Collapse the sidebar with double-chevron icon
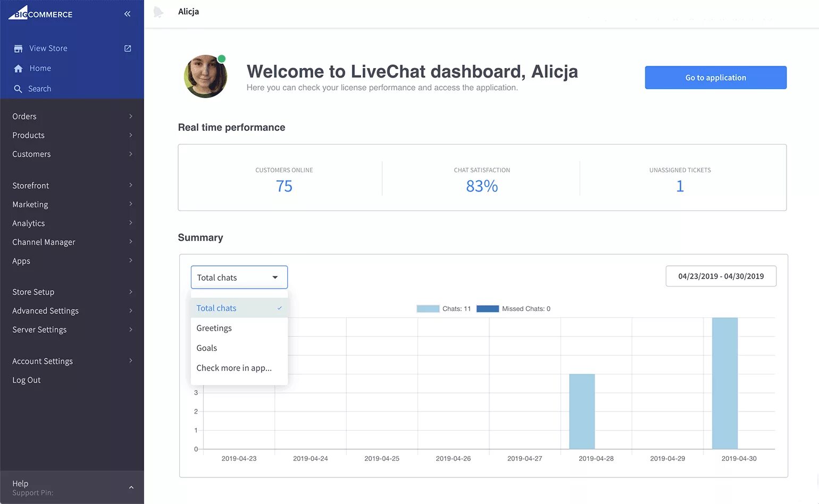The height and width of the screenshot is (504, 819). (x=127, y=14)
